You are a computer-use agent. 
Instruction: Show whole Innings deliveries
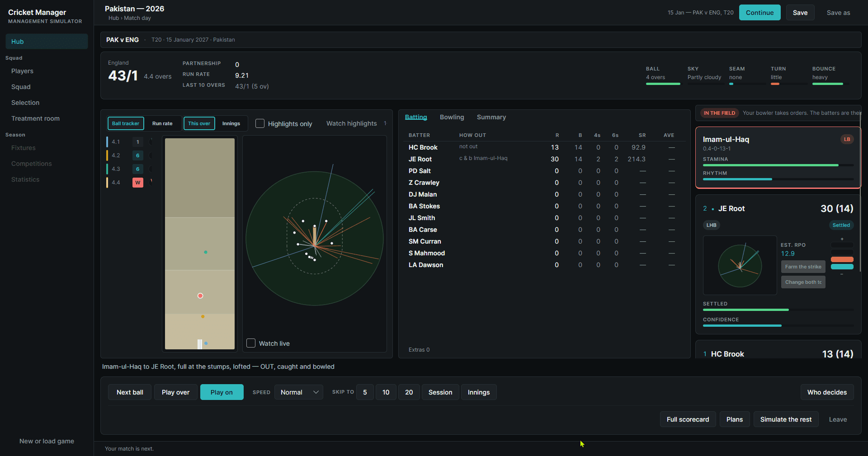[x=231, y=123]
